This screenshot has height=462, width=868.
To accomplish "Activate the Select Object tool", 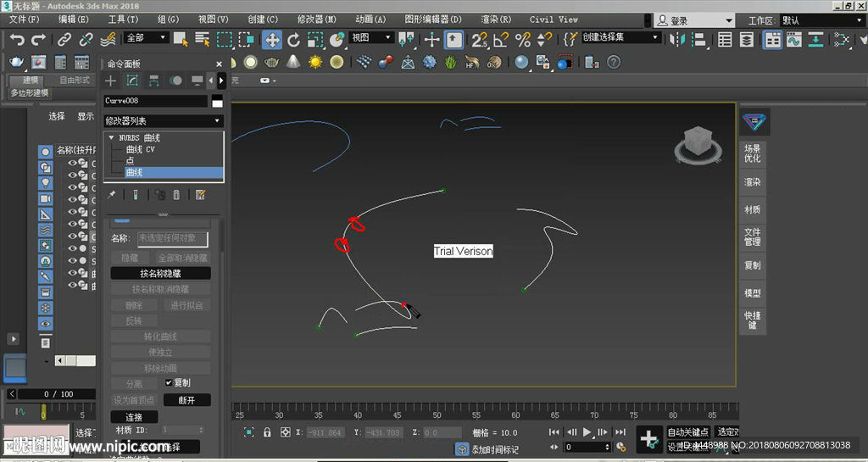I will pyautogui.click(x=181, y=40).
